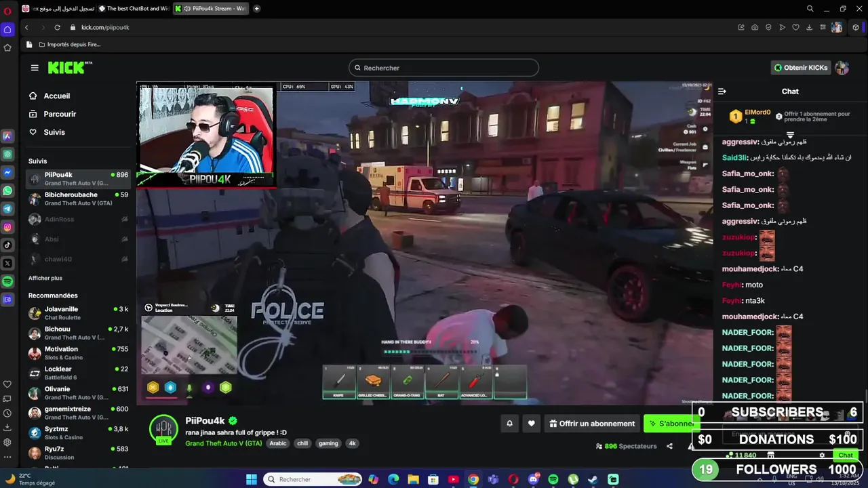Screen dimensions: 868x488
Task: Open Locklear recommended channel
Action: [78, 373]
